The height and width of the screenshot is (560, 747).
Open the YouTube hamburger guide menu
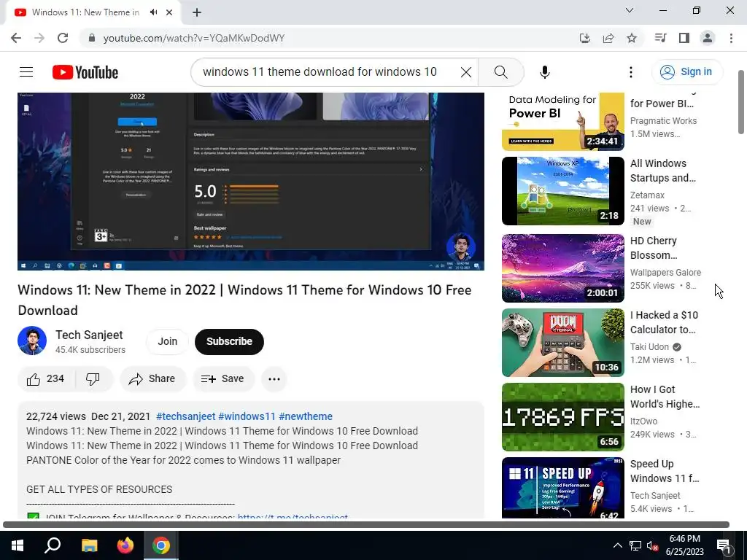click(x=26, y=72)
